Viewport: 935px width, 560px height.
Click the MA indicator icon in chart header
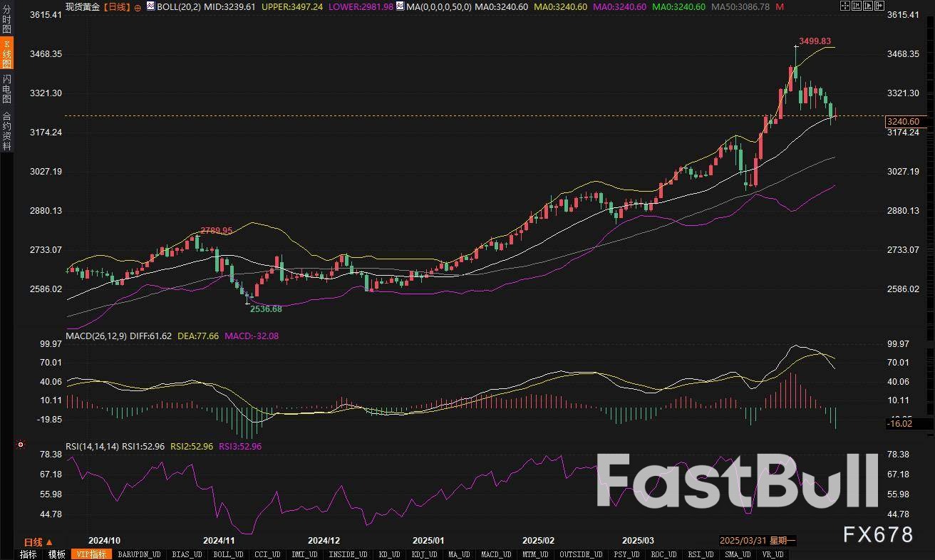pos(399,6)
